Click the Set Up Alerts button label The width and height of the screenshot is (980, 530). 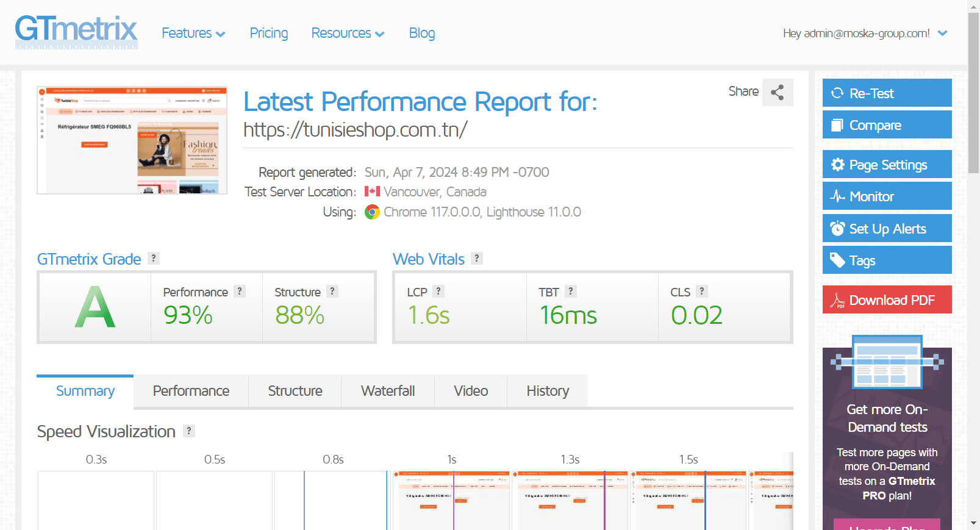click(887, 229)
